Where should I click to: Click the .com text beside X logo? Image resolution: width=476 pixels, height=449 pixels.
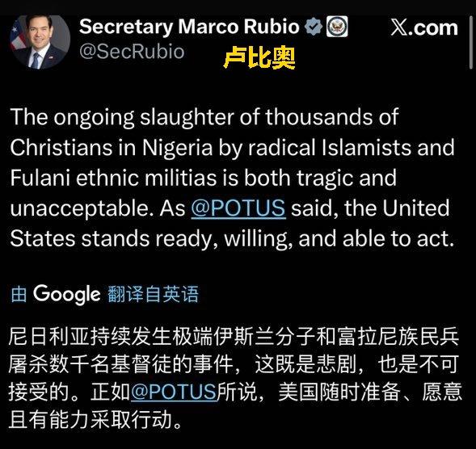pyautogui.click(x=433, y=28)
